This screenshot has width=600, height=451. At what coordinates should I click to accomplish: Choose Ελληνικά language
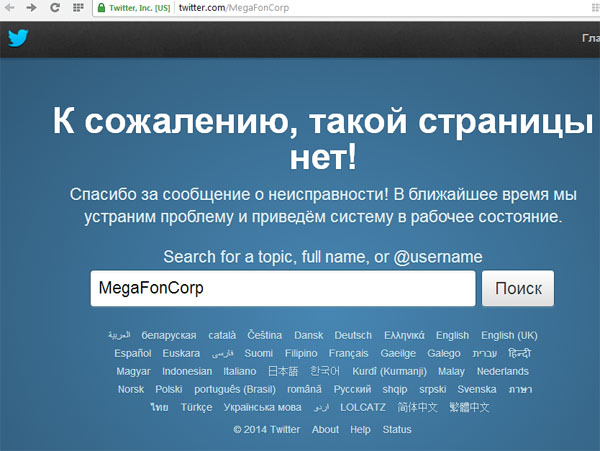404,335
